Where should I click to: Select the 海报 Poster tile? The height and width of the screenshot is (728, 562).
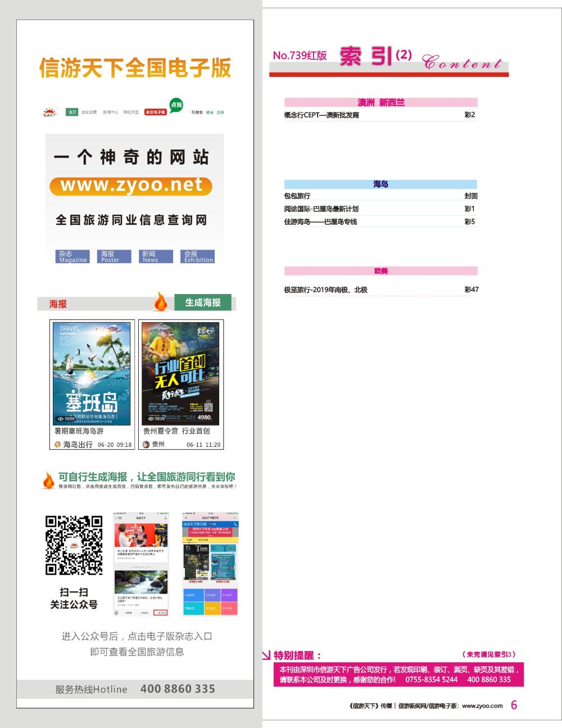click(x=115, y=256)
